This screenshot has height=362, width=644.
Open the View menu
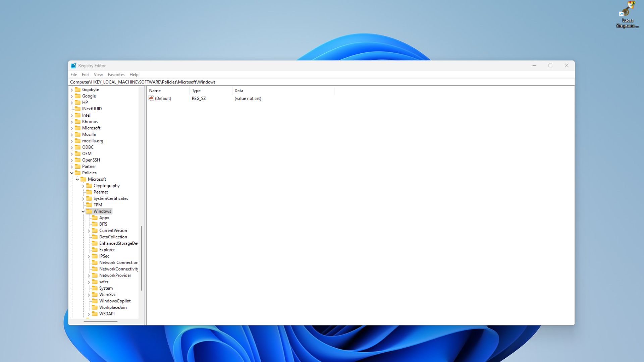point(98,74)
